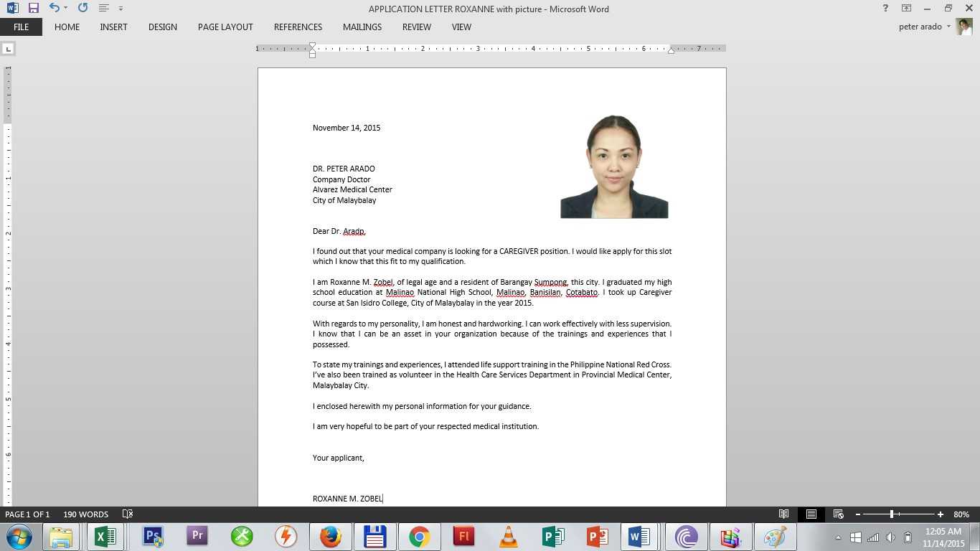Click the 190 WORDS word count
The width and height of the screenshot is (980, 551).
click(85, 514)
